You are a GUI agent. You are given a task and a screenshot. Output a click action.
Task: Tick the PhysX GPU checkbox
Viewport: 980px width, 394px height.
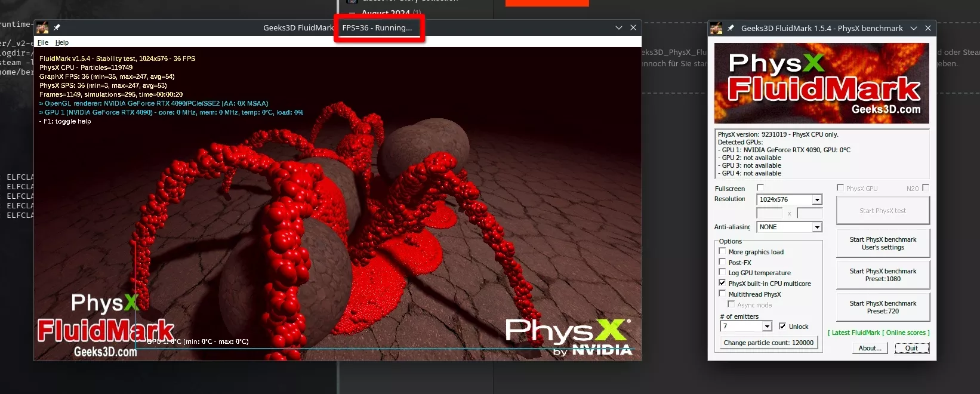coord(840,188)
